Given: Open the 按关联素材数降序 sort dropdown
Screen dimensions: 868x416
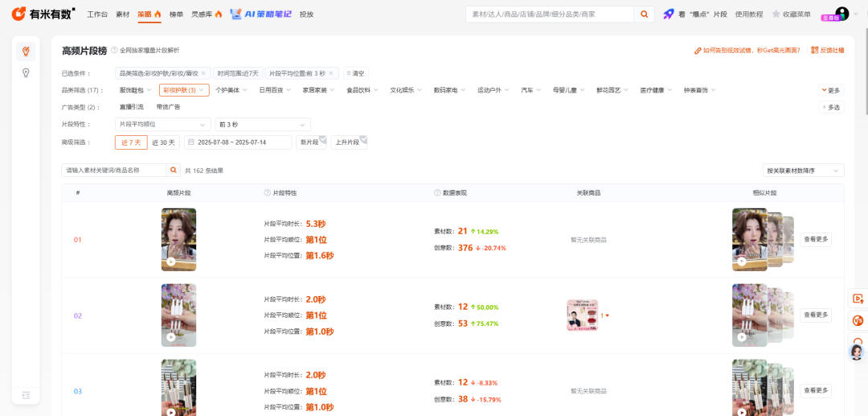Looking at the screenshot, I should (803, 171).
